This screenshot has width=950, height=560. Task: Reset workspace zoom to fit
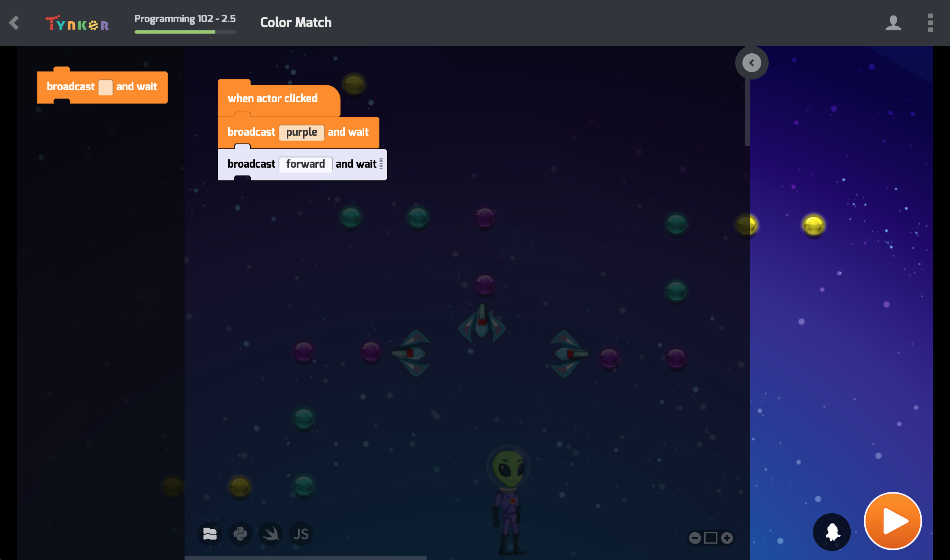click(710, 538)
